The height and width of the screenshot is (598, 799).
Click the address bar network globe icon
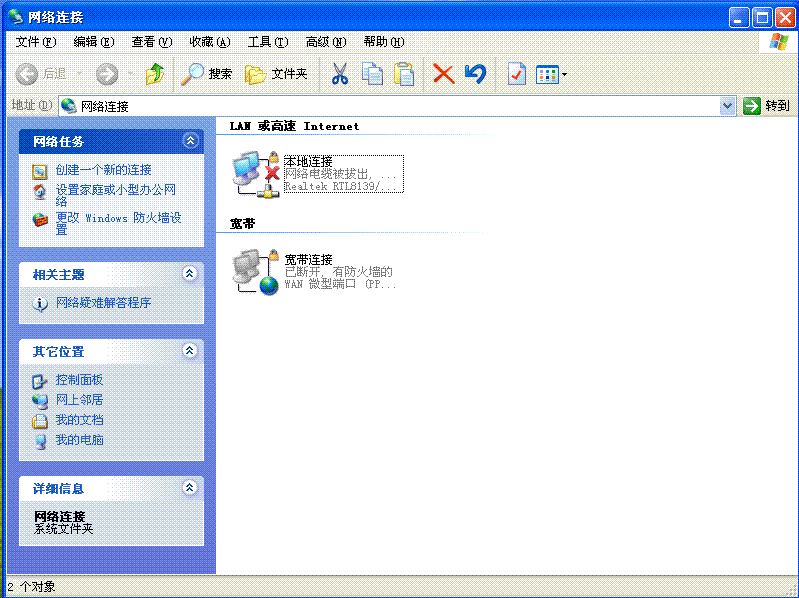coord(69,106)
